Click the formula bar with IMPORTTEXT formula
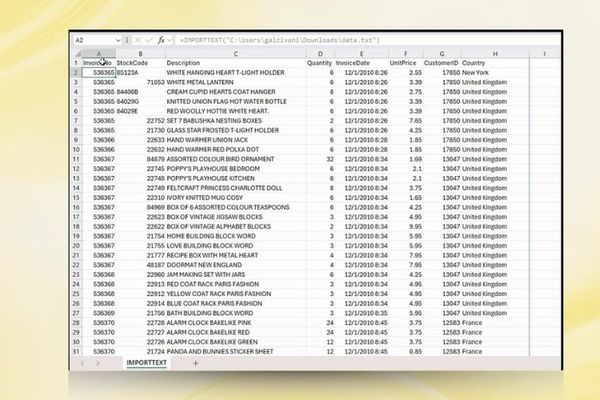 click(x=367, y=40)
